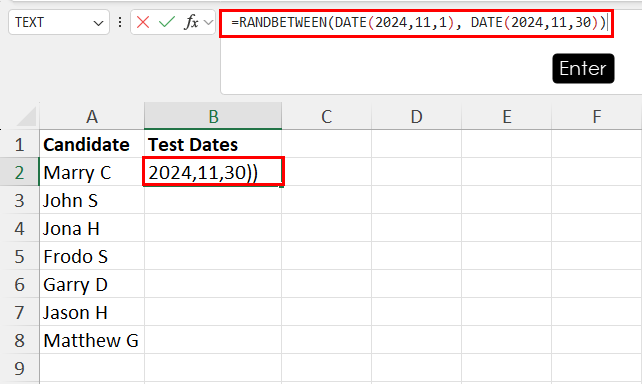The image size is (642, 384).
Task: Click the cell containing Matthew G
Action: [x=92, y=340]
